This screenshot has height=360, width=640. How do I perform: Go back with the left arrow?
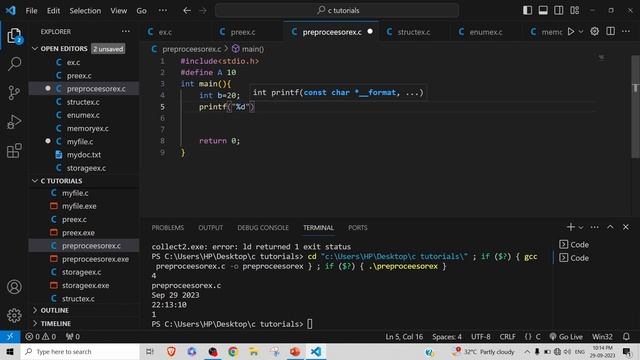(187, 11)
